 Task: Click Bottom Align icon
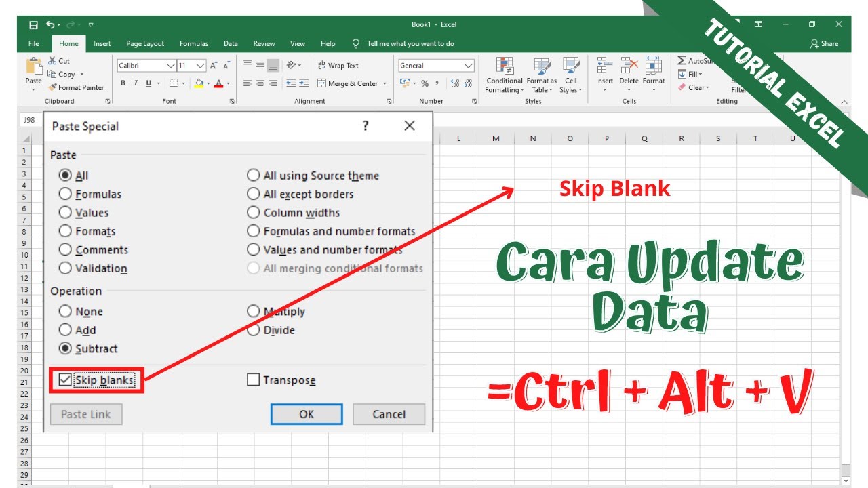point(273,66)
